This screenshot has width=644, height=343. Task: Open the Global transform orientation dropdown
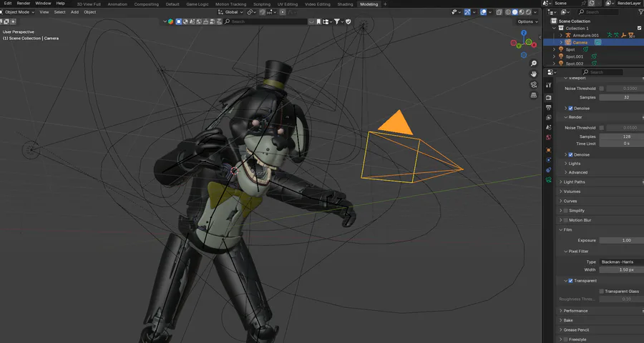pyautogui.click(x=231, y=12)
